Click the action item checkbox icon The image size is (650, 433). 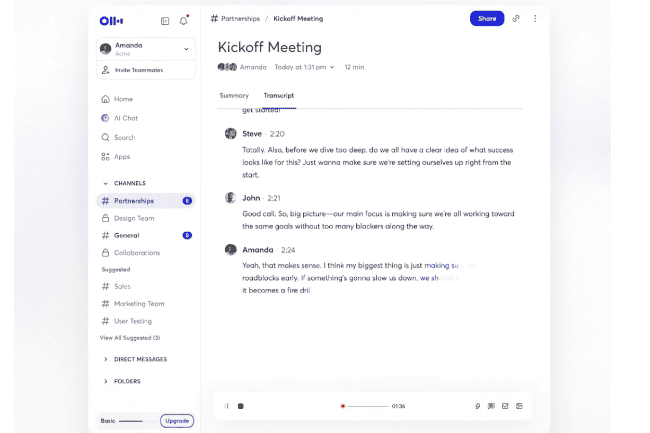click(x=505, y=406)
